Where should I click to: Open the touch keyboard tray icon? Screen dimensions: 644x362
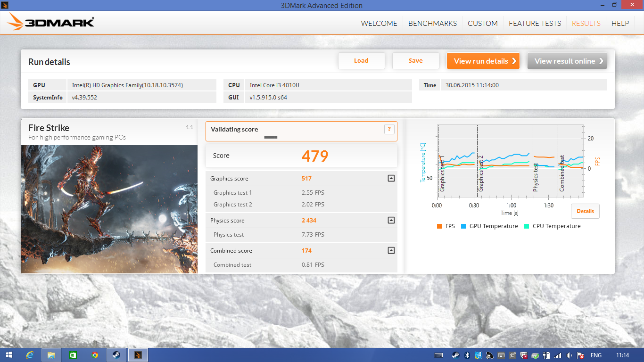click(438, 355)
